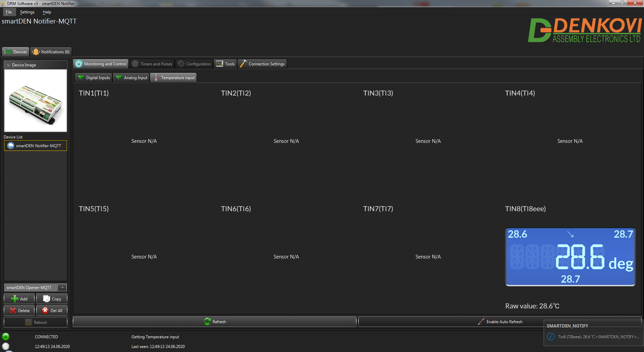Click the green Digital Inputs arrow icon

click(x=81, y=77)
